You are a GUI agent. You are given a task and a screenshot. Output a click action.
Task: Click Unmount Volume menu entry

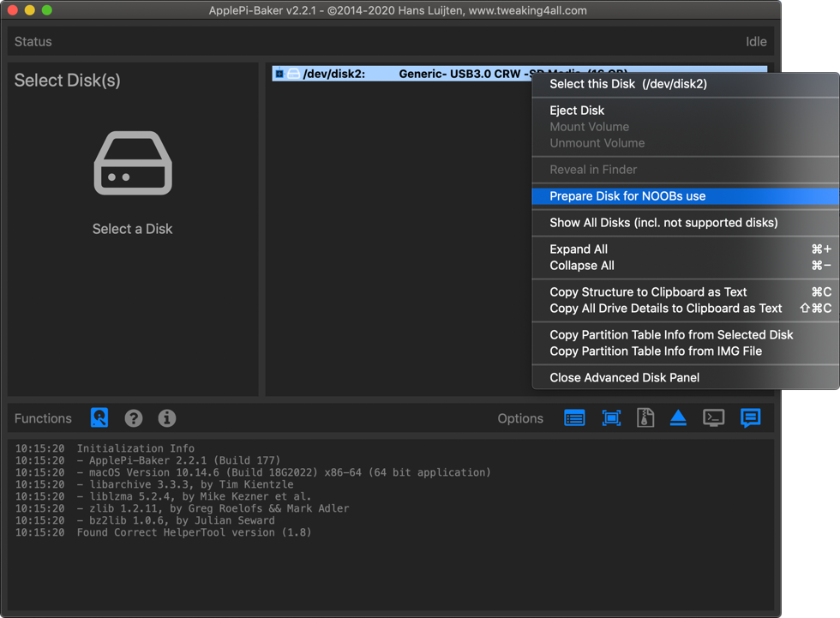685,143
